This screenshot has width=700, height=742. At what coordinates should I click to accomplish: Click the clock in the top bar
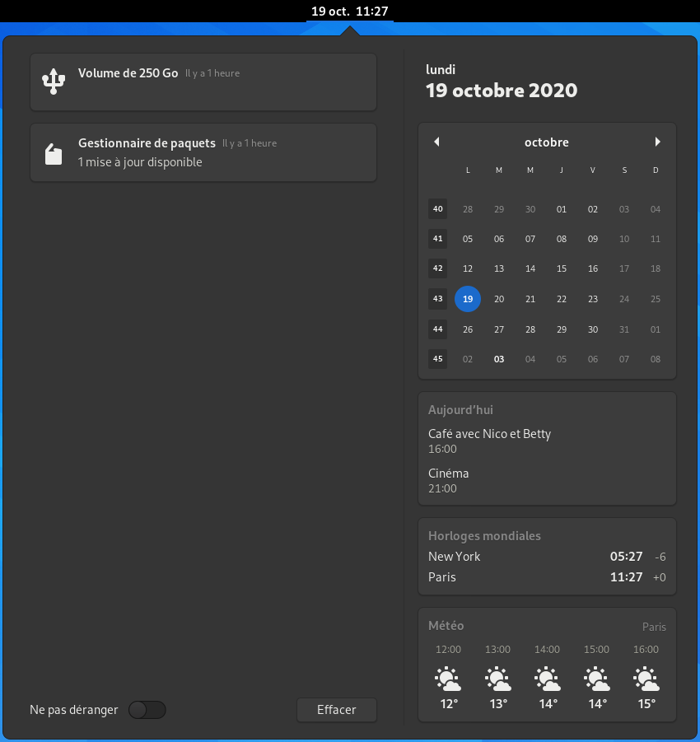point(350,12)
